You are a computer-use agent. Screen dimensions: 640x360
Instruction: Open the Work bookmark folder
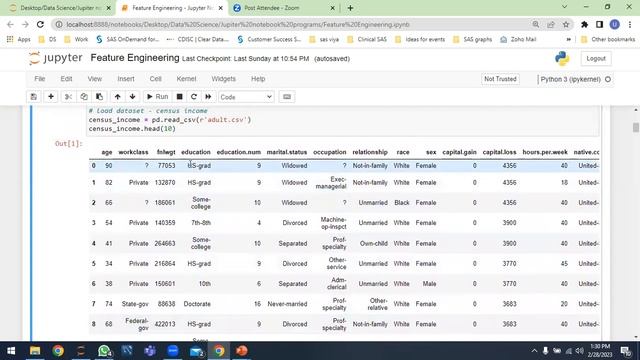point(76,40)
